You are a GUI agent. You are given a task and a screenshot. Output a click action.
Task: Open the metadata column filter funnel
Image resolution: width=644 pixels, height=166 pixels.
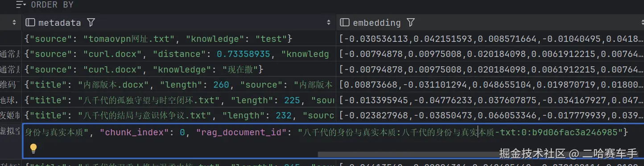point(91,22)
